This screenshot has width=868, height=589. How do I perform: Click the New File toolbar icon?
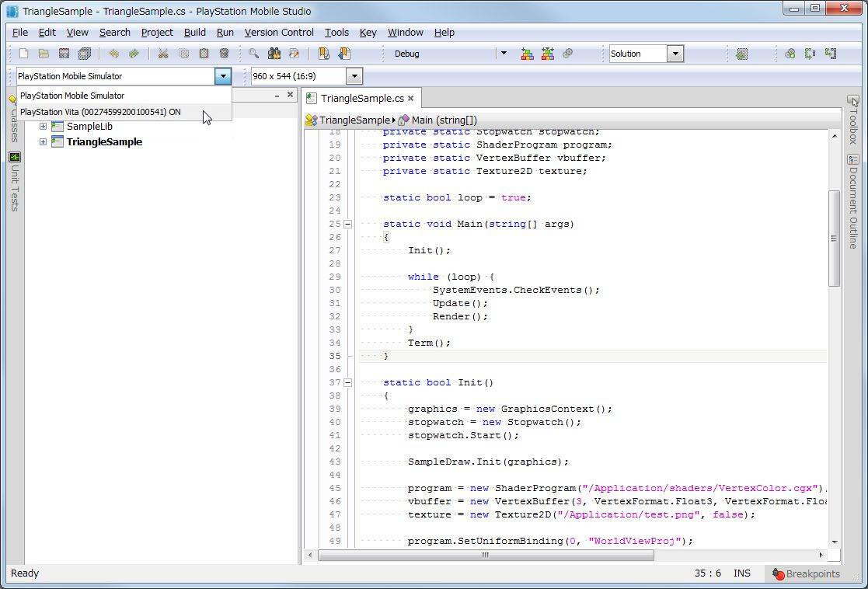point(23,54)
